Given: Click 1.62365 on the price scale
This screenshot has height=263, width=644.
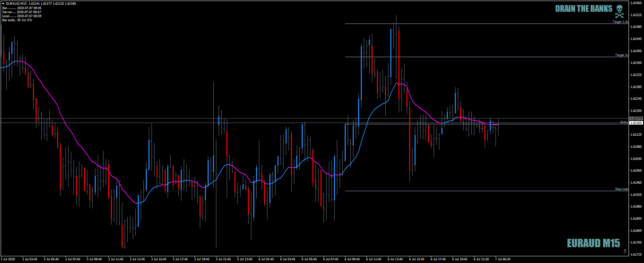Looking at the screenshot, I should pyautogui.click(x=637, y=63).
